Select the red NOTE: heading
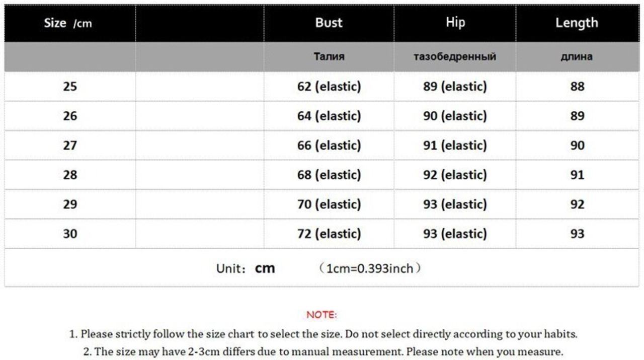Screen dimensions: 644x360 pyautogui.click(x=321, y=315)
